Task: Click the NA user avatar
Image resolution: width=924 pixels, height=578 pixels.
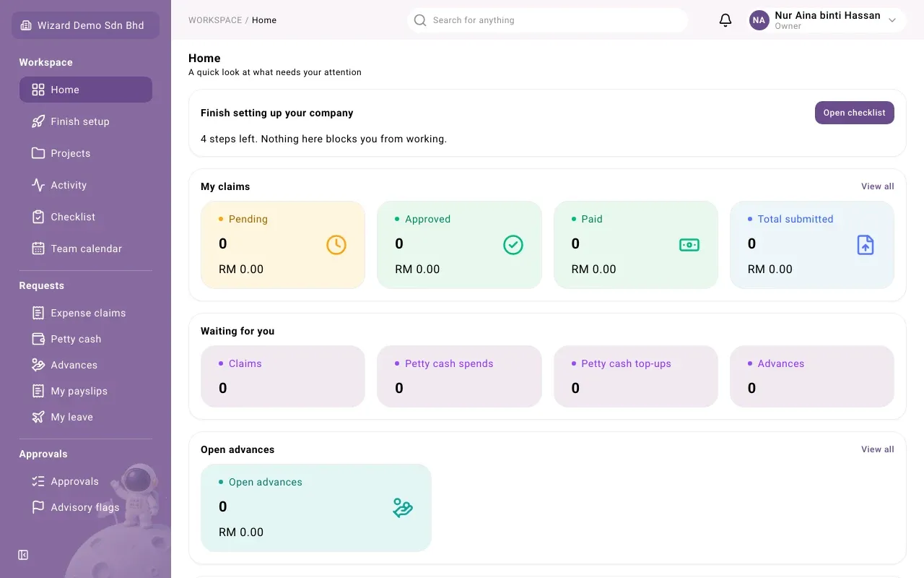Action: 759,20
